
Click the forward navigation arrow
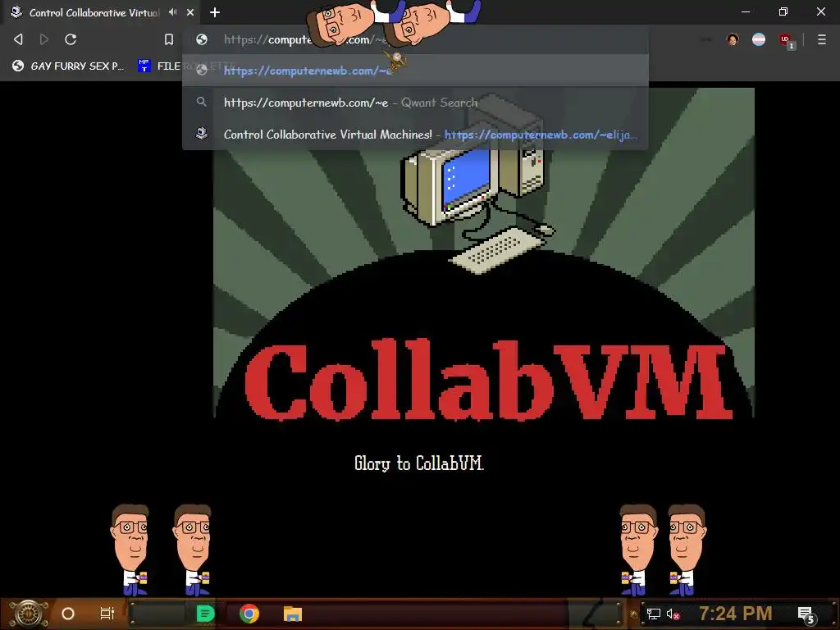(44, 39)
